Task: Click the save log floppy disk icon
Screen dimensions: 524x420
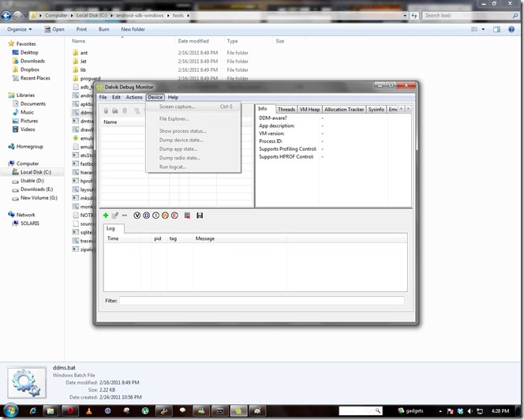Action: tap(200, 216)
